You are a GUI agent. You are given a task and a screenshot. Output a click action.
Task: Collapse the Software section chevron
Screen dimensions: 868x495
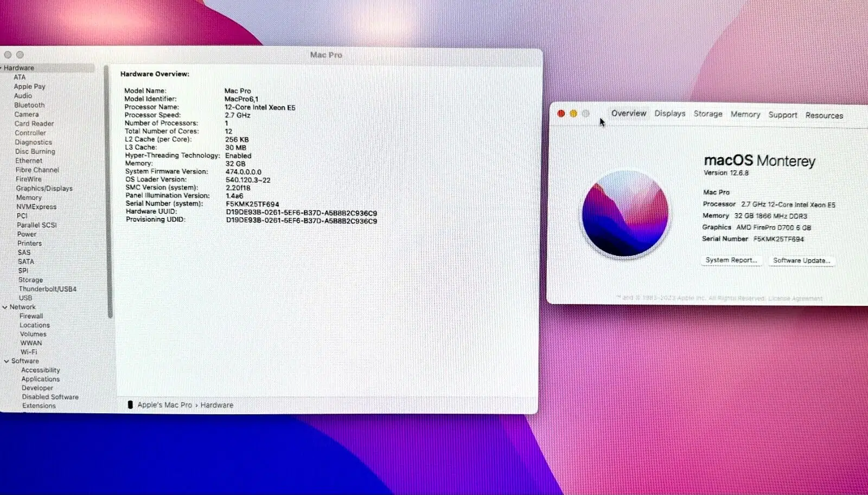point(7,361)
